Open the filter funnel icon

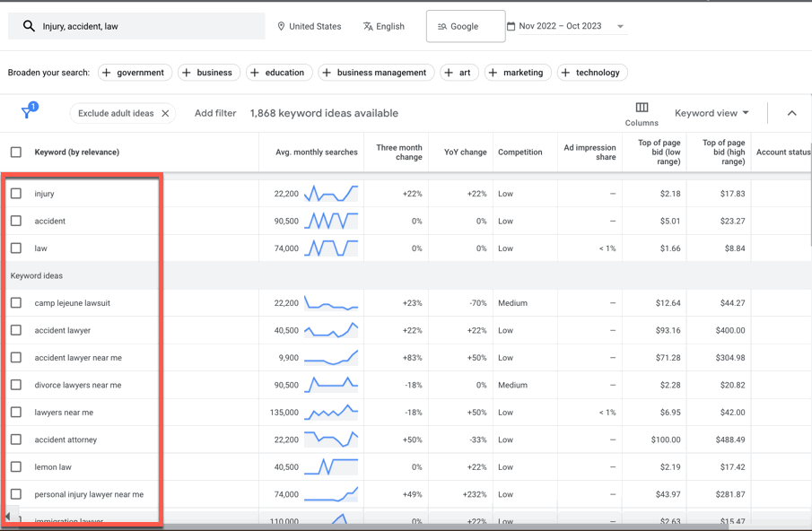(x=28, y=112)
